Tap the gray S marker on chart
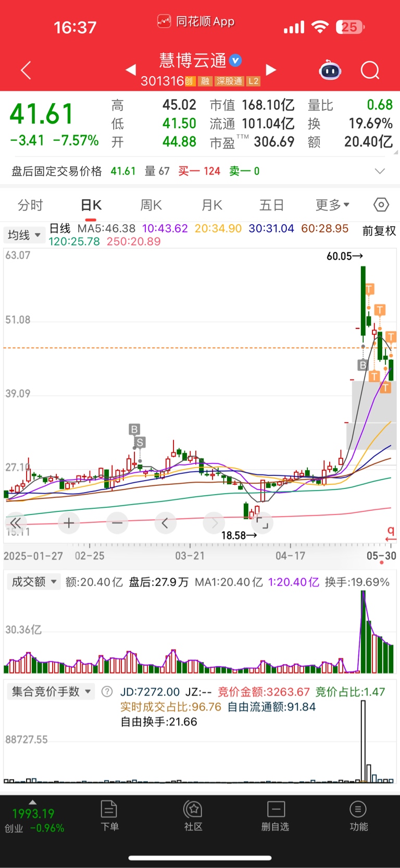The image size is (400, 868). 140,443
